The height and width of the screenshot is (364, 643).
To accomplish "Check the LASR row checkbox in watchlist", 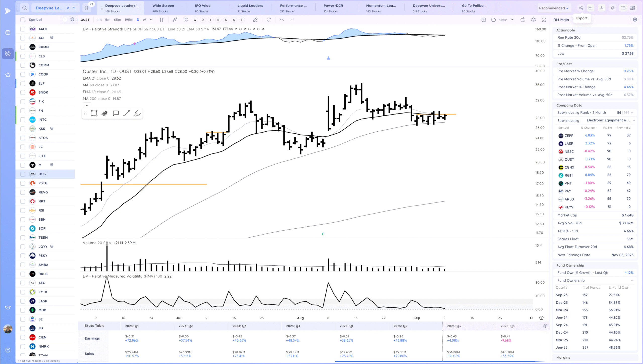I will 23,301.
